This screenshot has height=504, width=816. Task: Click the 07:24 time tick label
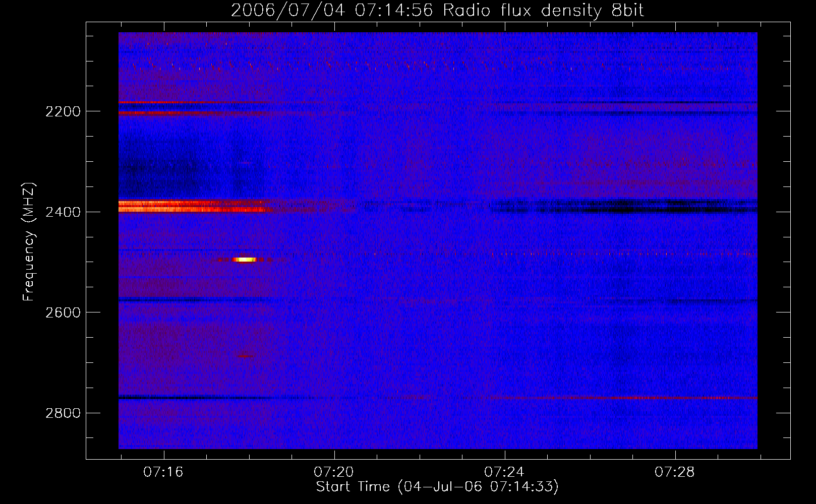pos(504,472)
